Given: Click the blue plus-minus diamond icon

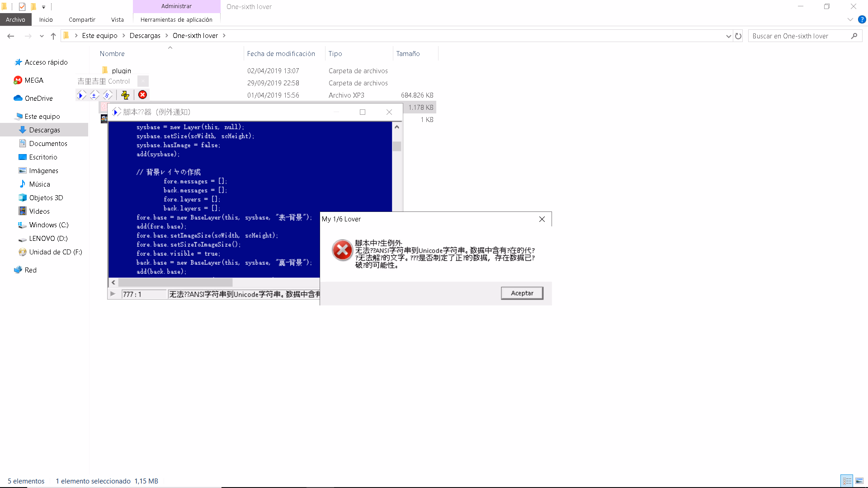Looking at the screenshot, I should point(94,95).
